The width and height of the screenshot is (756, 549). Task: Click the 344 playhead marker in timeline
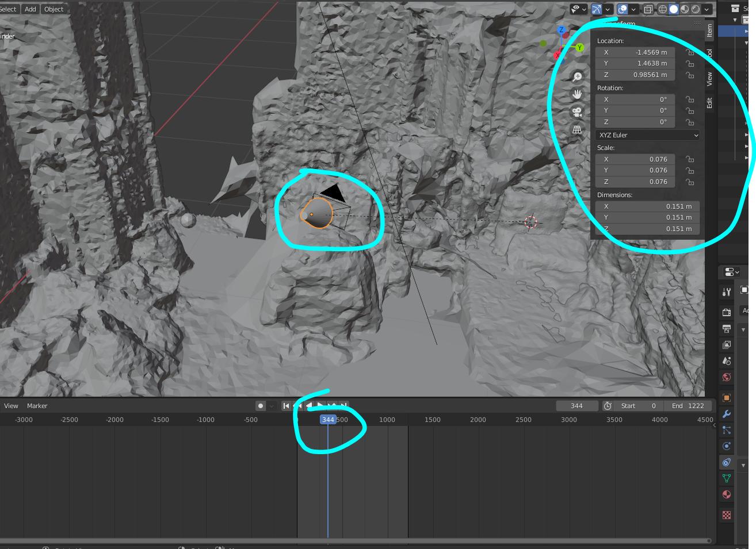pos(328,420)
